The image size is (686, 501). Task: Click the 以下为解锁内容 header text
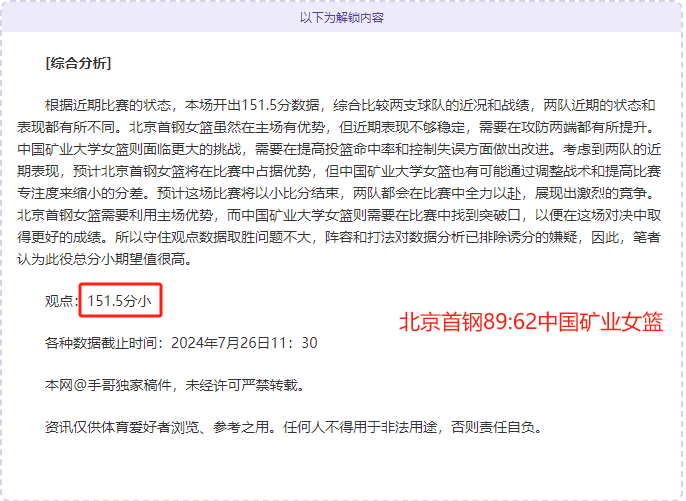point(342,18)
